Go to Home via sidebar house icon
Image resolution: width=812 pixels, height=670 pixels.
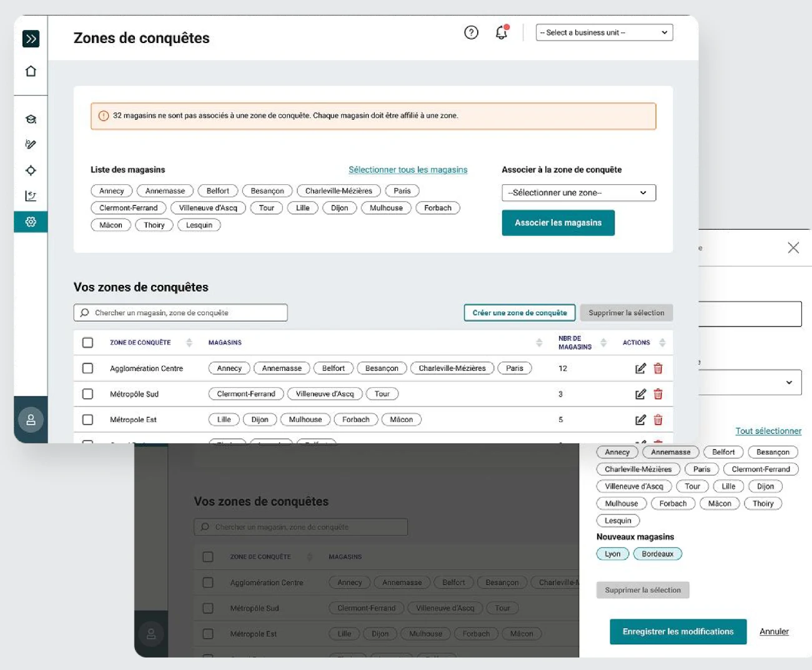pos(31,71)
